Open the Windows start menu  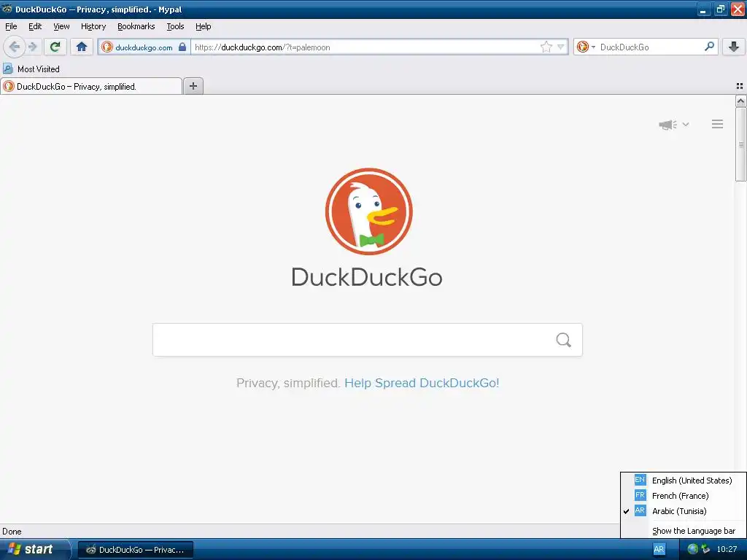pyautogui.click(x=34, y=550)
